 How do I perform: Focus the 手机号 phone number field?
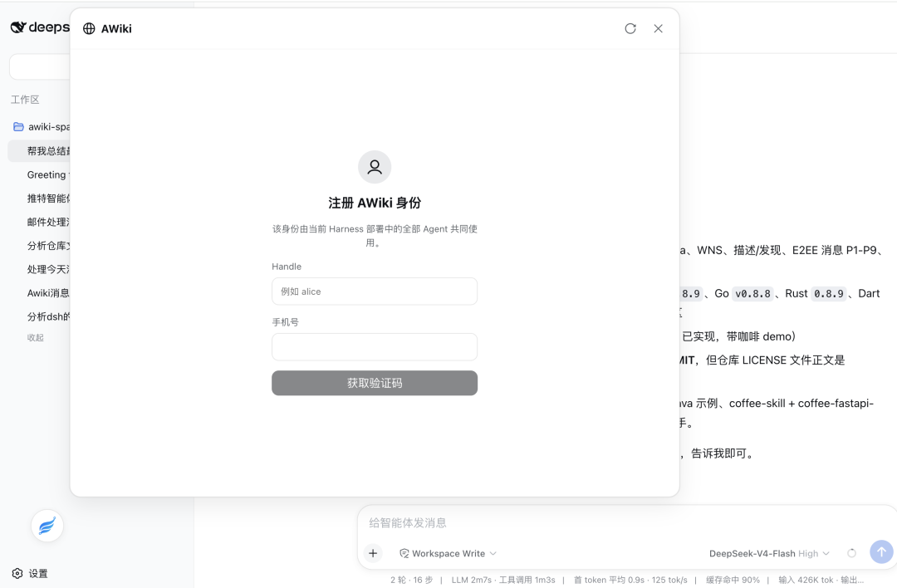pos(375,346)
